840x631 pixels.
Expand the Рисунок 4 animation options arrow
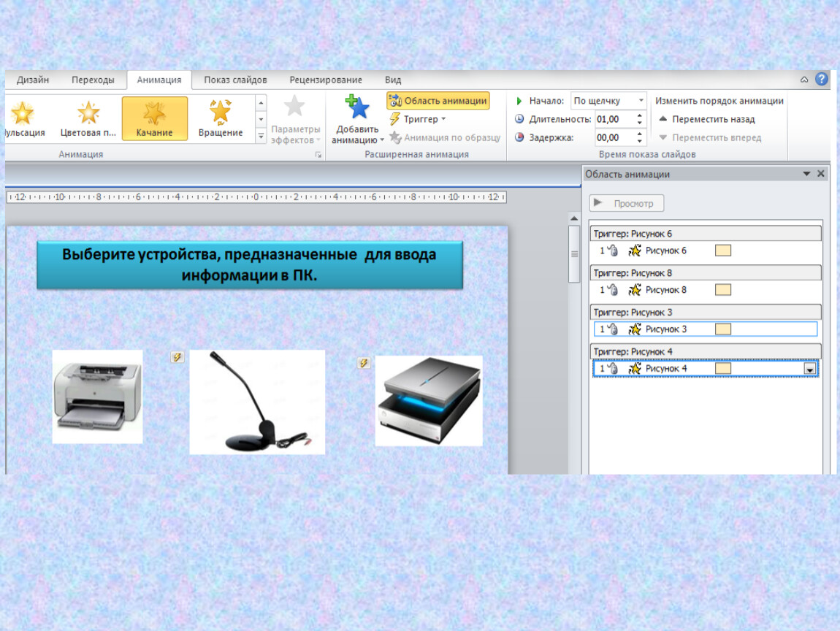click(809, 370)
